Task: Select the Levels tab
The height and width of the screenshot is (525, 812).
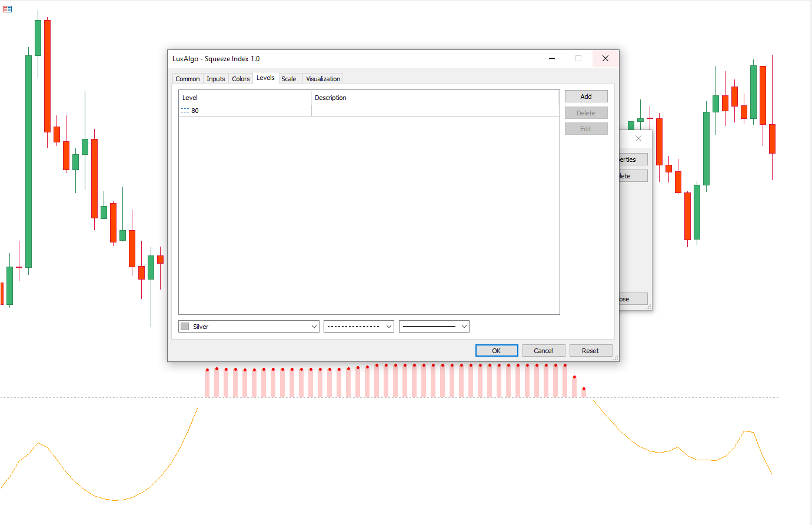Action: [265, 78]
